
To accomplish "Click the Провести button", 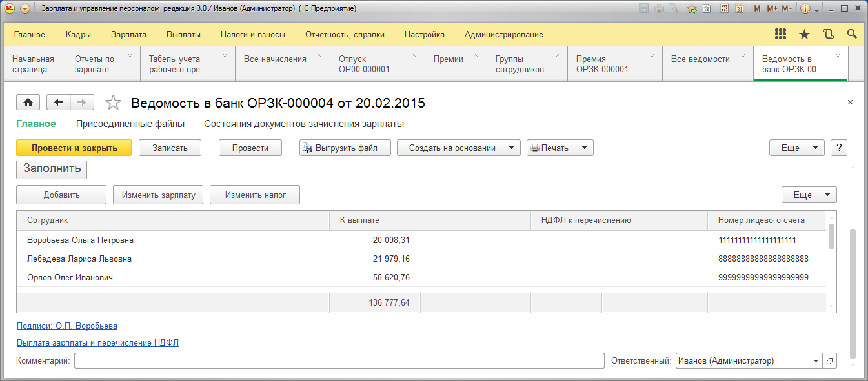I will 250,148.
